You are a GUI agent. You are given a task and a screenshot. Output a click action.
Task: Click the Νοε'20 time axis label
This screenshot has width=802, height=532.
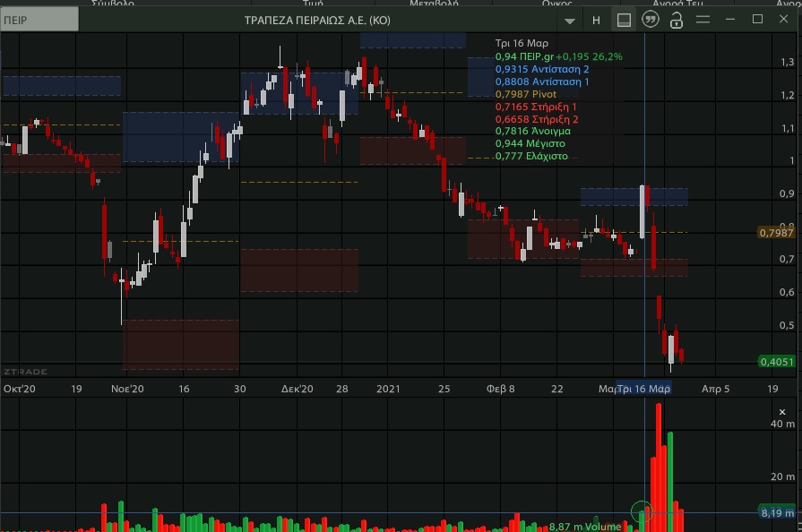coord(127,389)
